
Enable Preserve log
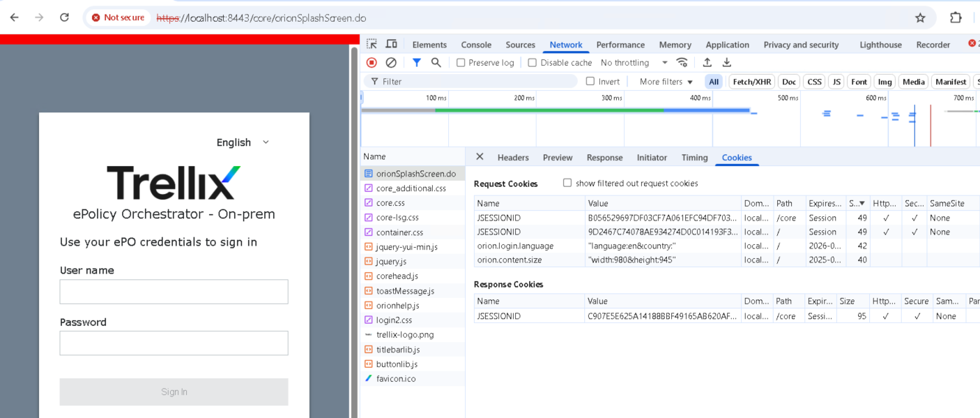tap(460, 62)
